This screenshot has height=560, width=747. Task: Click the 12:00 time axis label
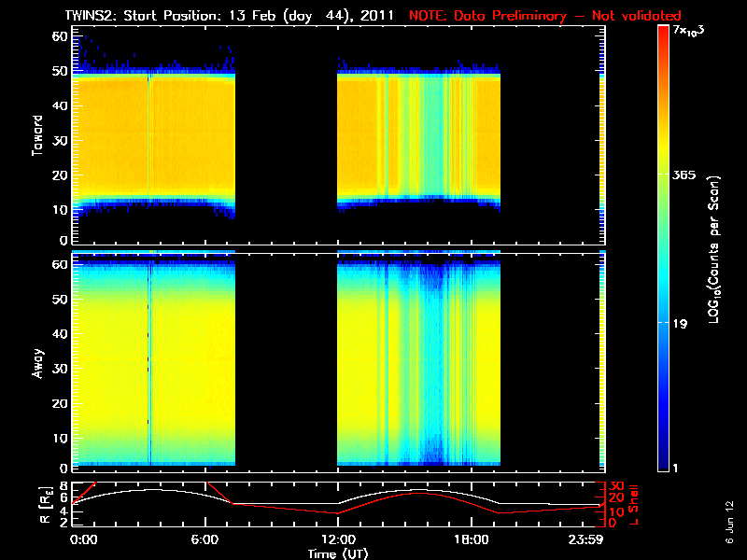click(x=338, y=540)
